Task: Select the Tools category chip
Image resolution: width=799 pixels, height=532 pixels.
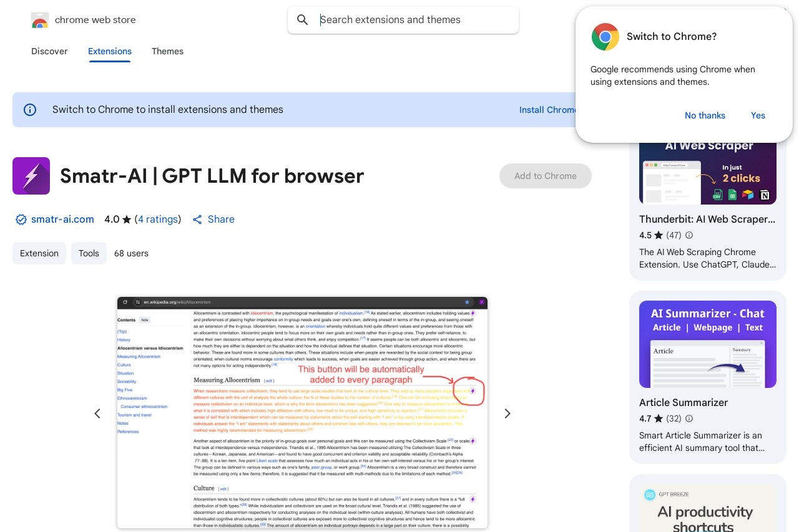Action: pos(89,253)
